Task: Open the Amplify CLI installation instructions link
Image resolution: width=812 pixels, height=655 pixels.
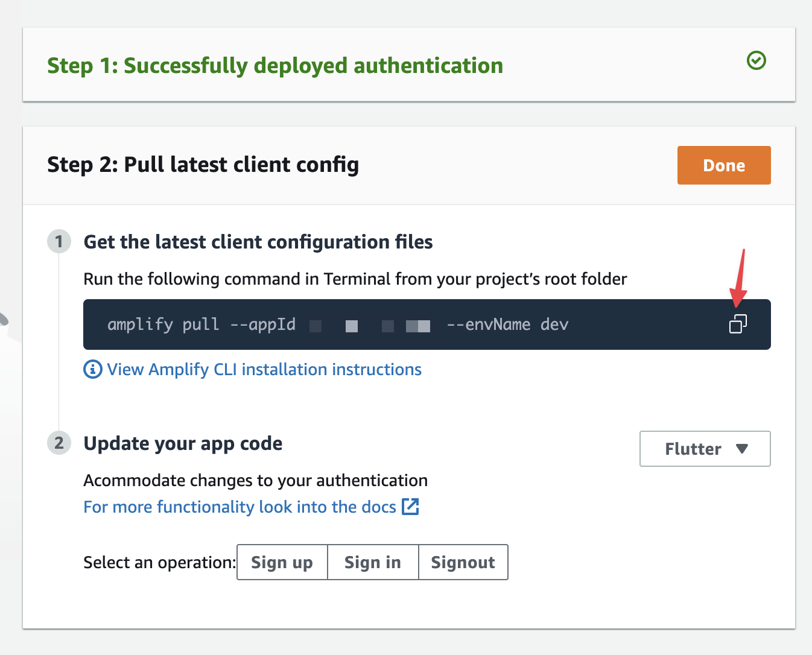Action: (x=264, y=369)
